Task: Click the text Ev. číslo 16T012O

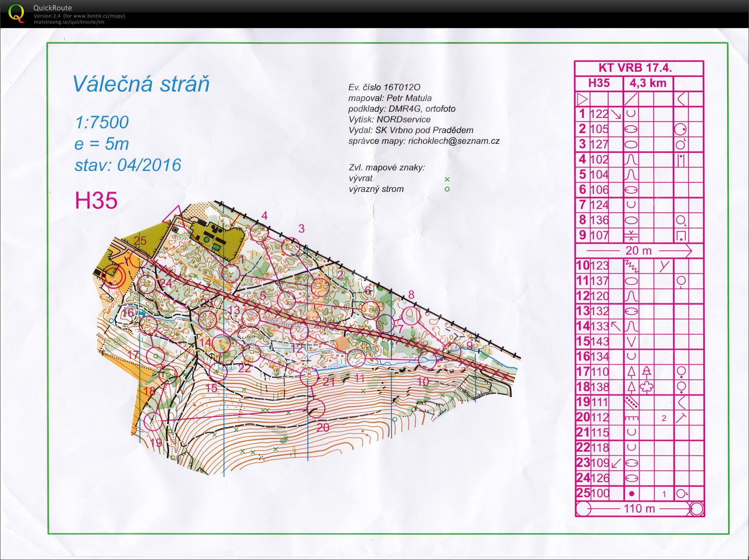Action: pyautogui.click(x=384, y=88)
